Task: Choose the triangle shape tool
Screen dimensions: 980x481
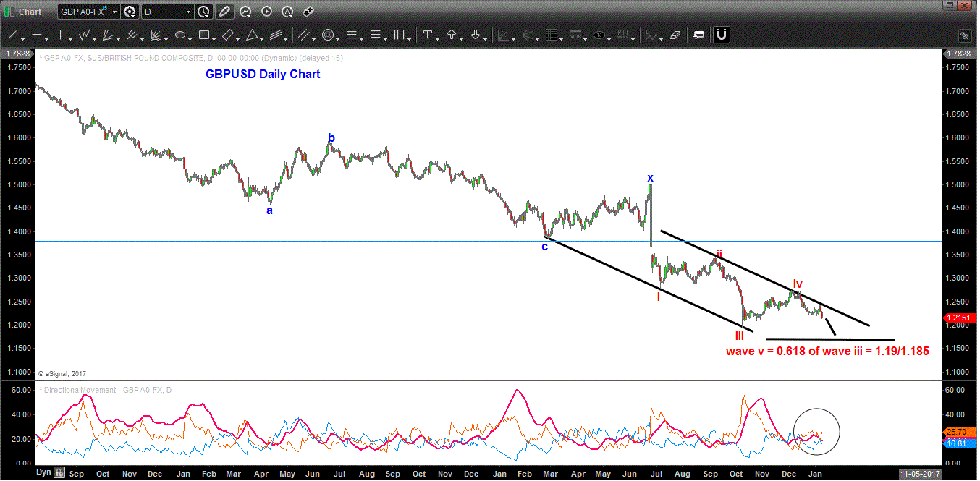Action: [251, 35]
